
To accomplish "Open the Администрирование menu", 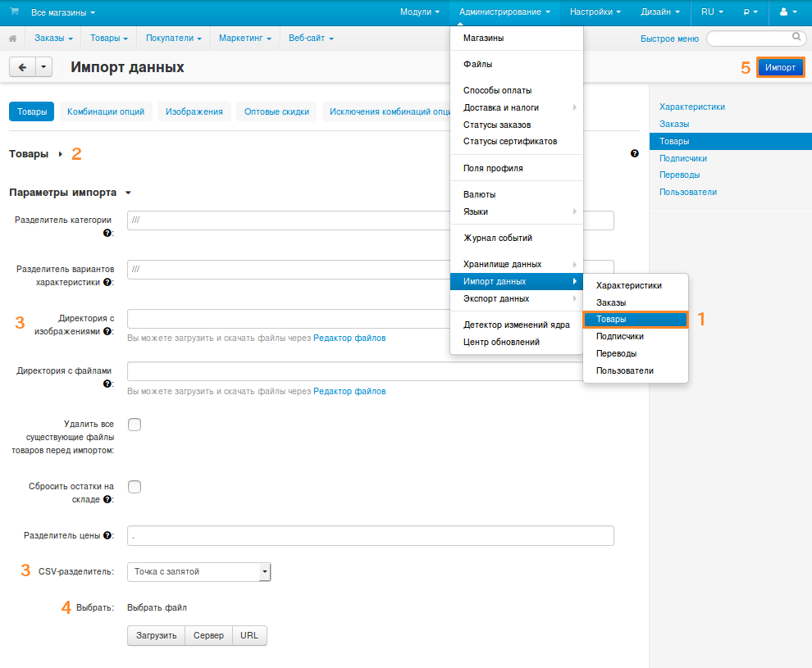I will 504,12.
